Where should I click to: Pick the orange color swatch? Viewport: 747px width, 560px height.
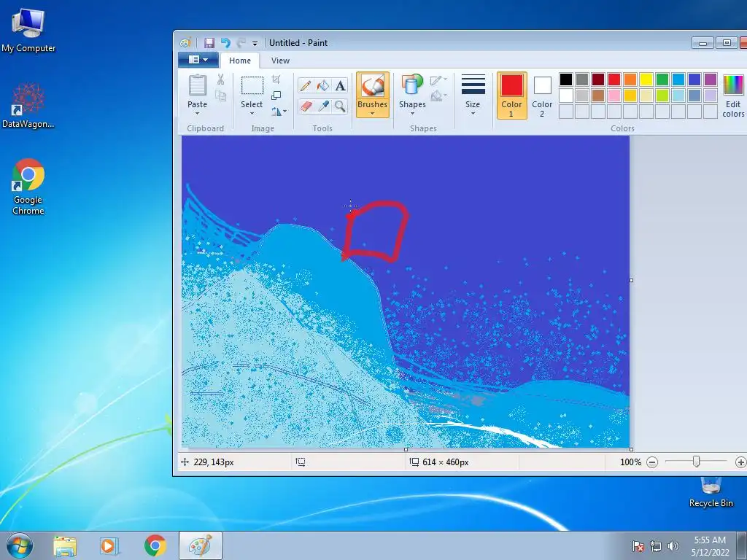pyautogui.click(x=630, y=79)
